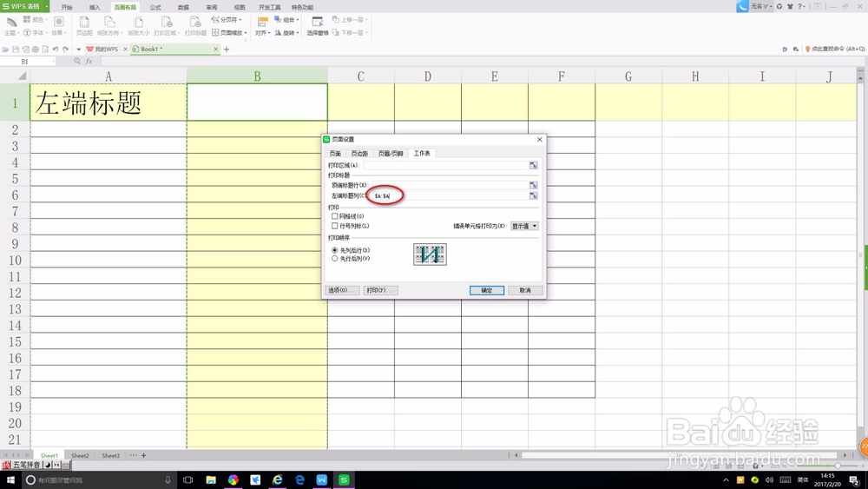This screenshot has height=489, width=868.
Task: Click 打印标题 print titles icon
Action: click(194, 22)
